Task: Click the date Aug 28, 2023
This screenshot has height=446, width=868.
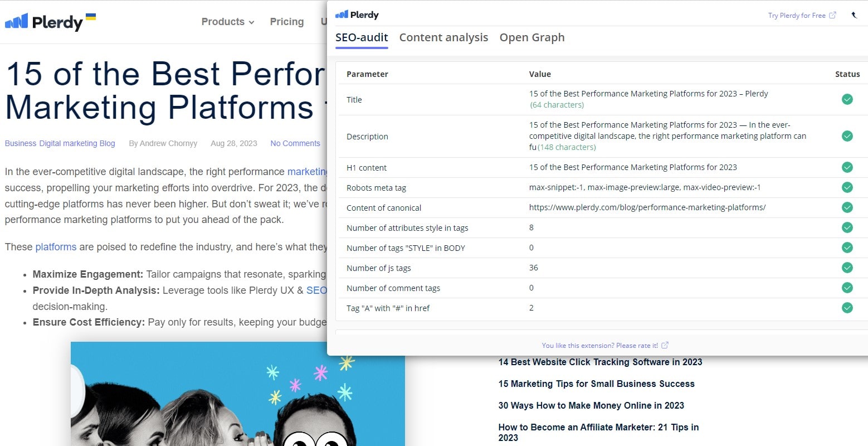Action: click(x=234, y=143)
